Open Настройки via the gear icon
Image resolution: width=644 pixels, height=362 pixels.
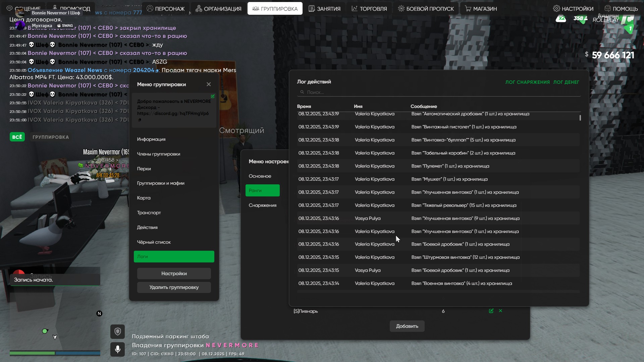573,9
